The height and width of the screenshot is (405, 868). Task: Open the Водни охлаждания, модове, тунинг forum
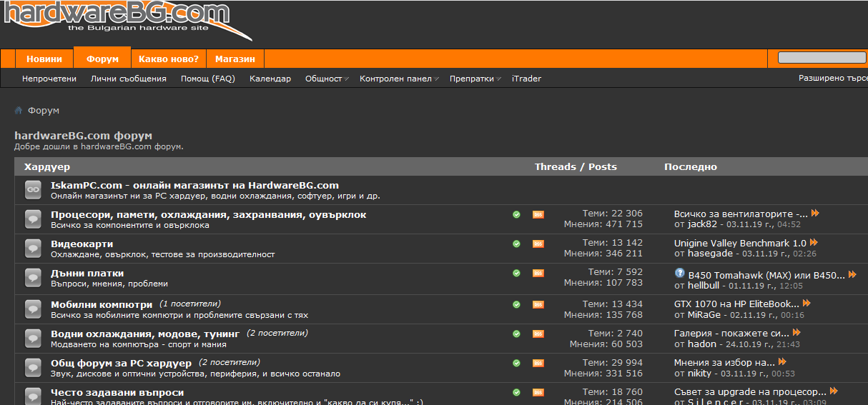146,334
